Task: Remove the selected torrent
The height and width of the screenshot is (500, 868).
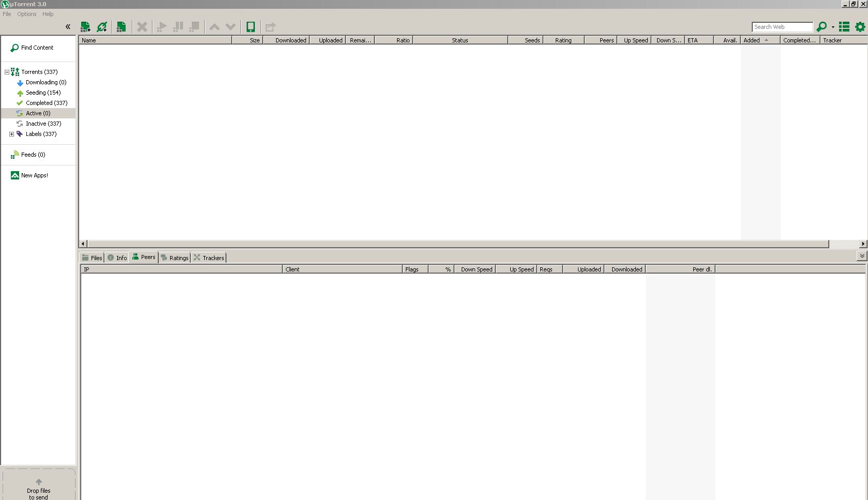Action: tap(142, 26)
